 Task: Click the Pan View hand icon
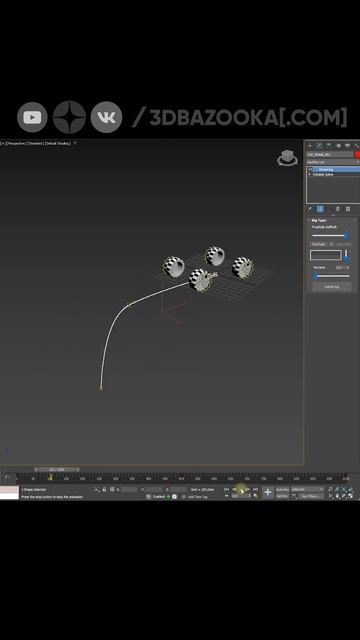tap(338, 496)
